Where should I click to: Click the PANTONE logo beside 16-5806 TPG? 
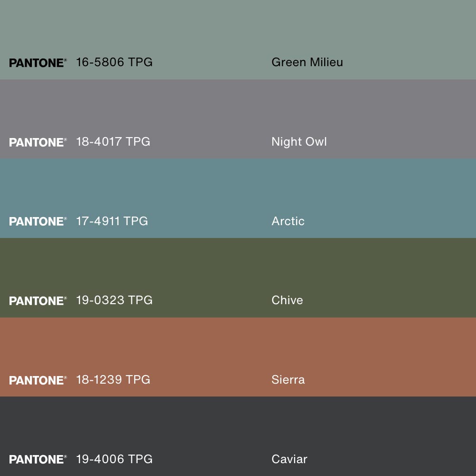point(38,63)
